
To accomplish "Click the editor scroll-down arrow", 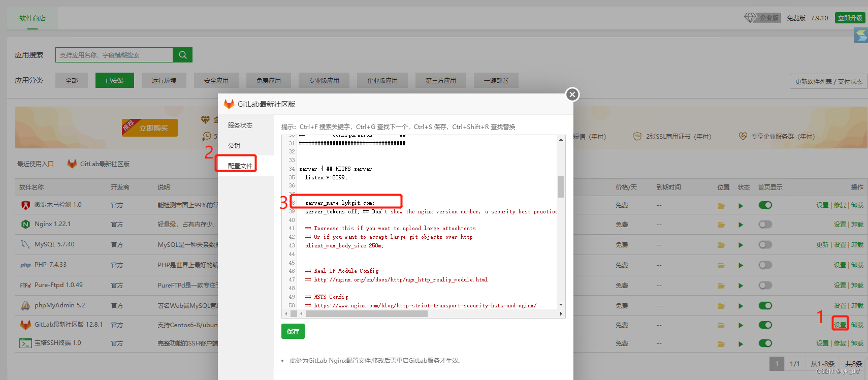I will pos(561,305).
